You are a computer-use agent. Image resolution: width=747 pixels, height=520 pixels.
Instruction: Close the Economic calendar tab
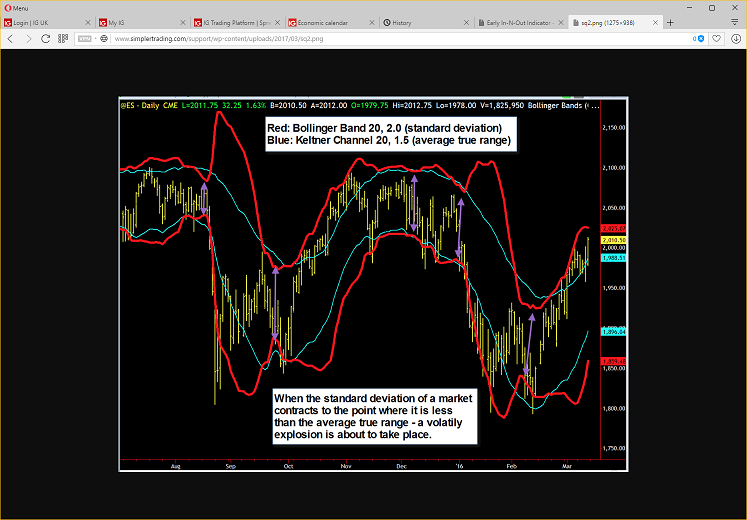372,22
